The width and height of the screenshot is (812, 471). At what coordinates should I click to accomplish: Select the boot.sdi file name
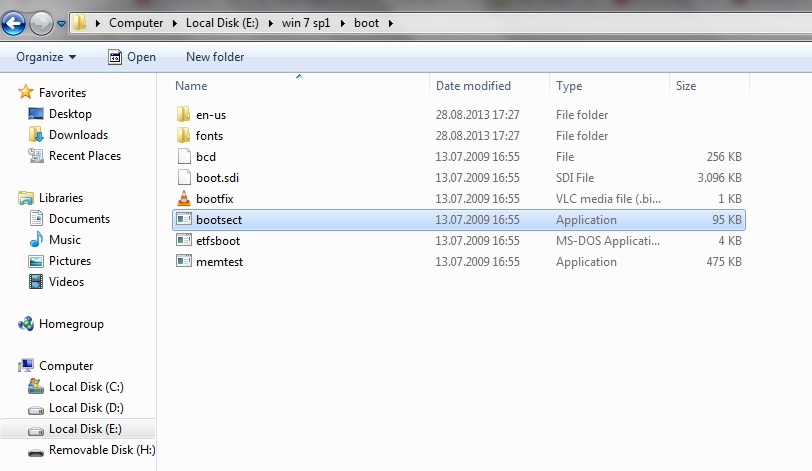pos(217,178)
